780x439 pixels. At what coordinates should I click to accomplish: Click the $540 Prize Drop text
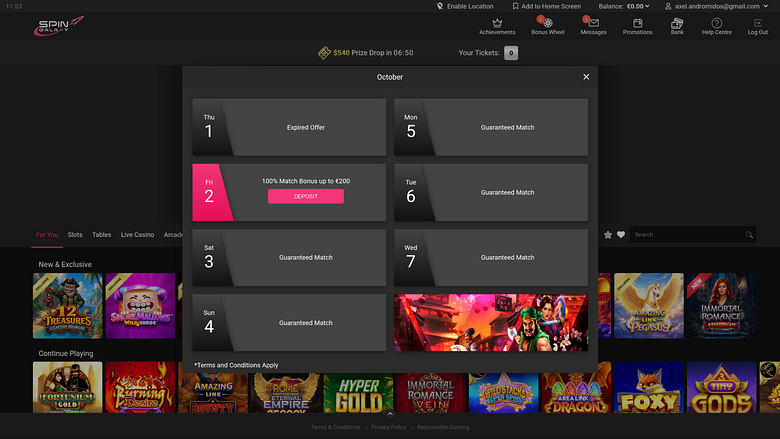click(x=373, y=53)
